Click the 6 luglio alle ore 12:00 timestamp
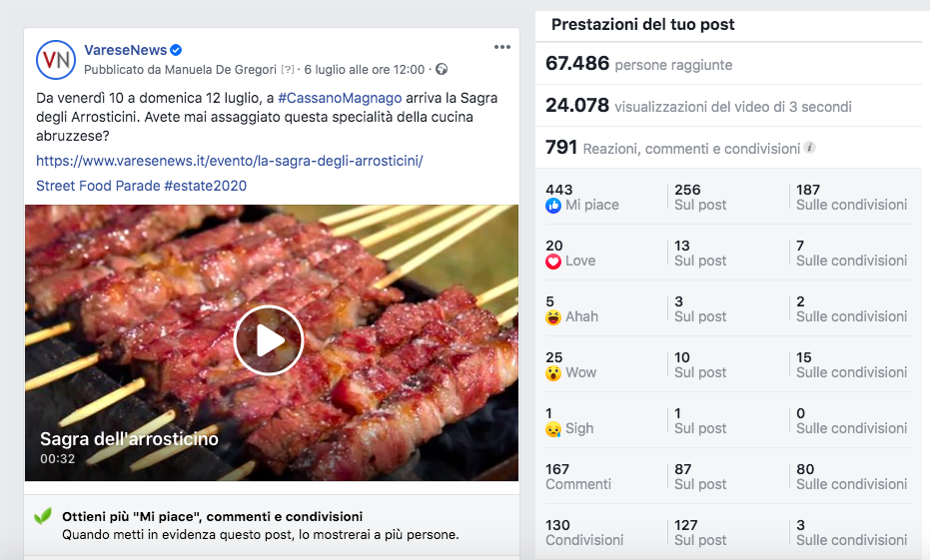This screenshot has width=930, height=560. coord(365,69)
